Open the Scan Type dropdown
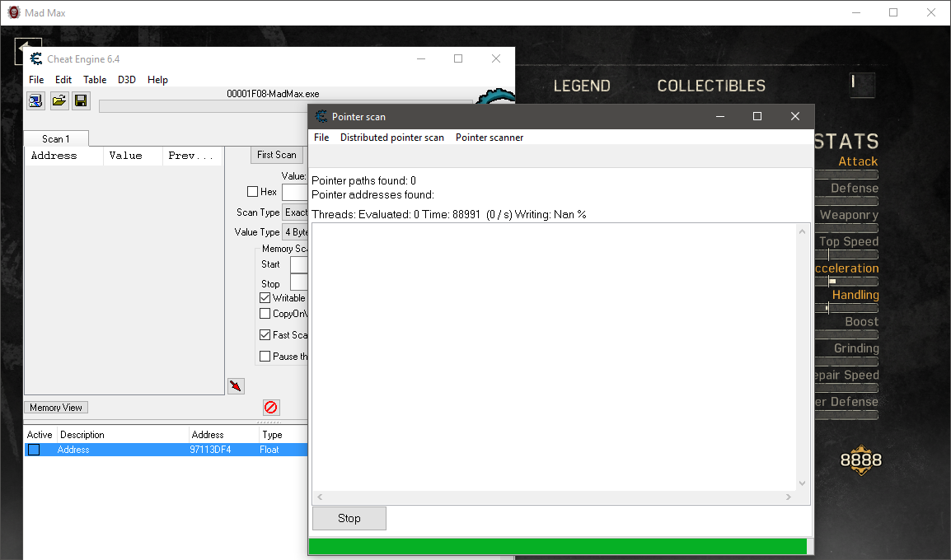 coord(295,212)
